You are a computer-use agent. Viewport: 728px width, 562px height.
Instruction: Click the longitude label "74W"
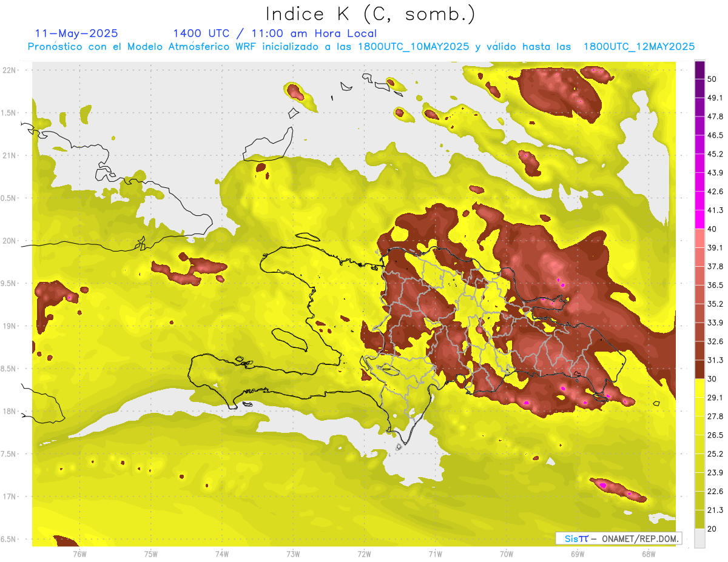click(x=222, y=554)
